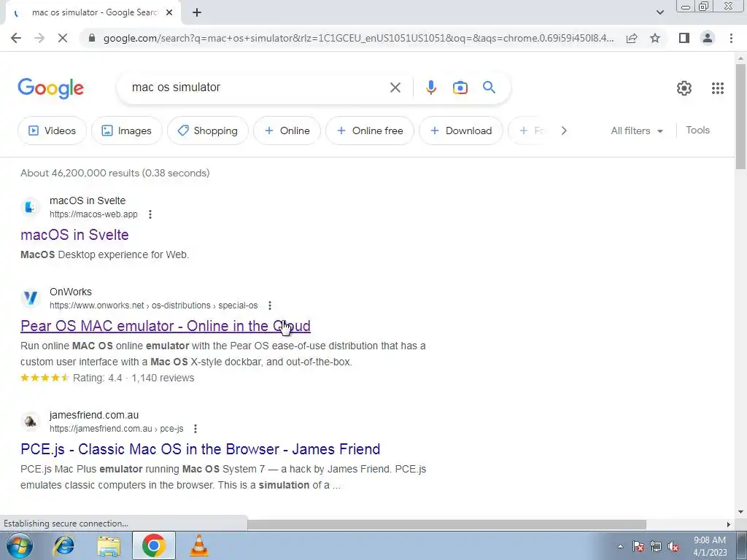Image resolution: width=747 pixels, height=560 pixels.
Task: Click the onworks.net URL breadcrumb
Action: click(153, 306)
